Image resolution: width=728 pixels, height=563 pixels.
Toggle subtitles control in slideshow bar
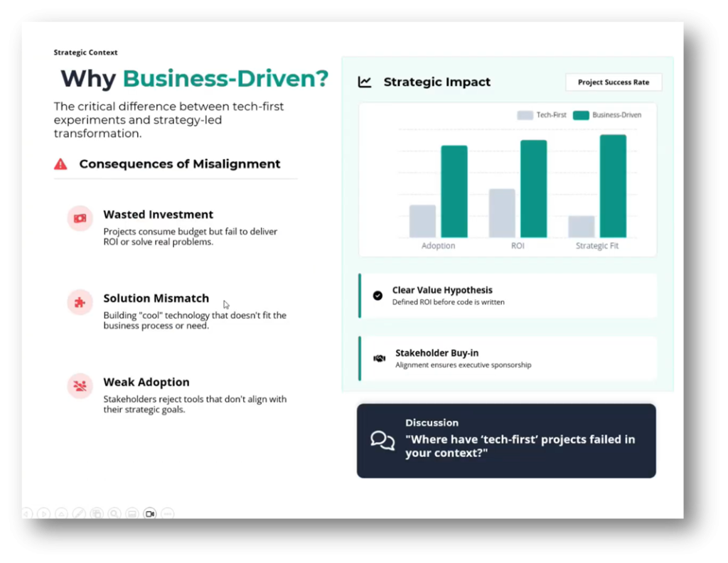(132, 513)
